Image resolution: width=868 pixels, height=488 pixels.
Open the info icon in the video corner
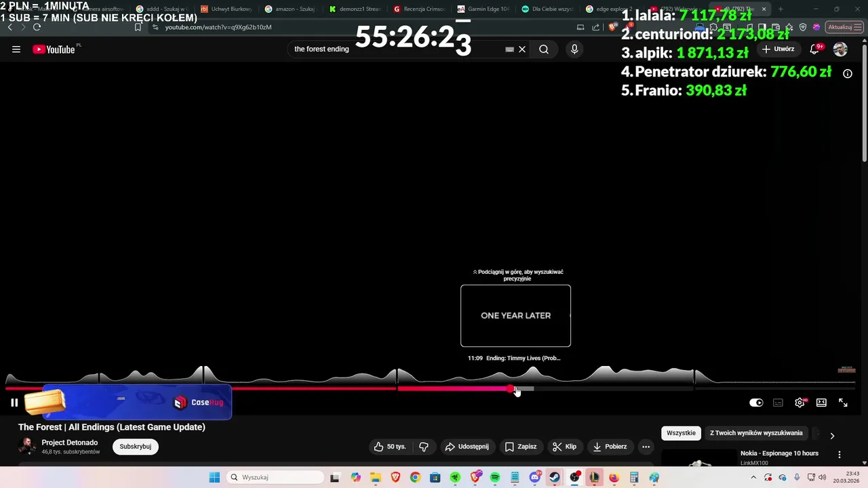click(x=848, y=73)
